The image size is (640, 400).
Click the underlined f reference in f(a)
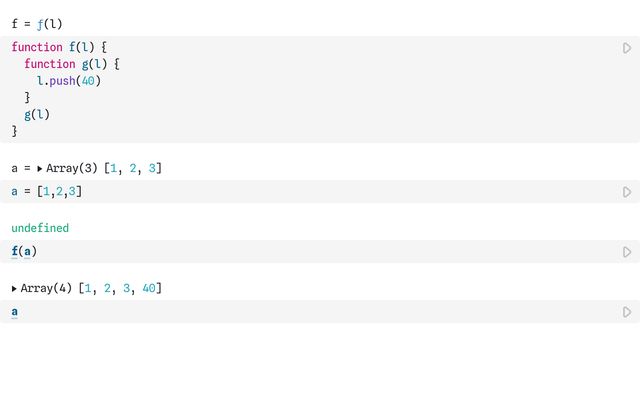pyautogui.click(x=15, y=251)
